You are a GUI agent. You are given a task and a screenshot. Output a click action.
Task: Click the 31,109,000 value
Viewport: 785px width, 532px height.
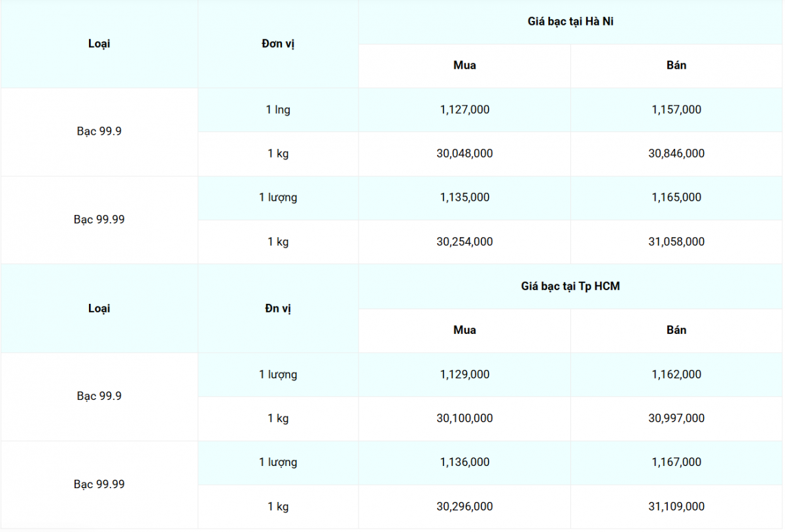point(676,507)
